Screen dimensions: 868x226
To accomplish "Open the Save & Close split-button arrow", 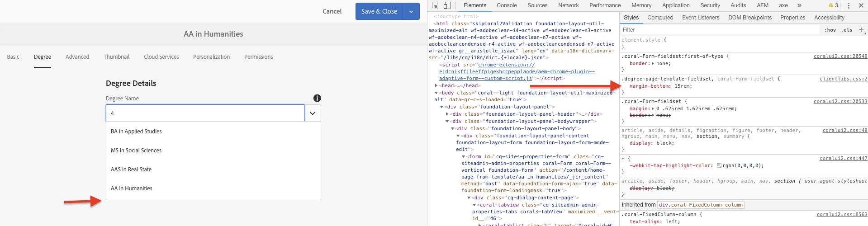I will pos(411,11).
